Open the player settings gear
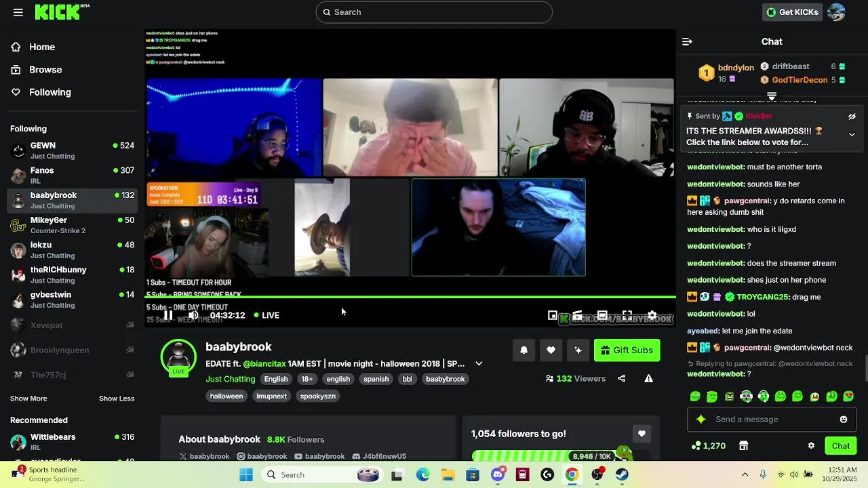The image size is (868, 488). (652, 316)
